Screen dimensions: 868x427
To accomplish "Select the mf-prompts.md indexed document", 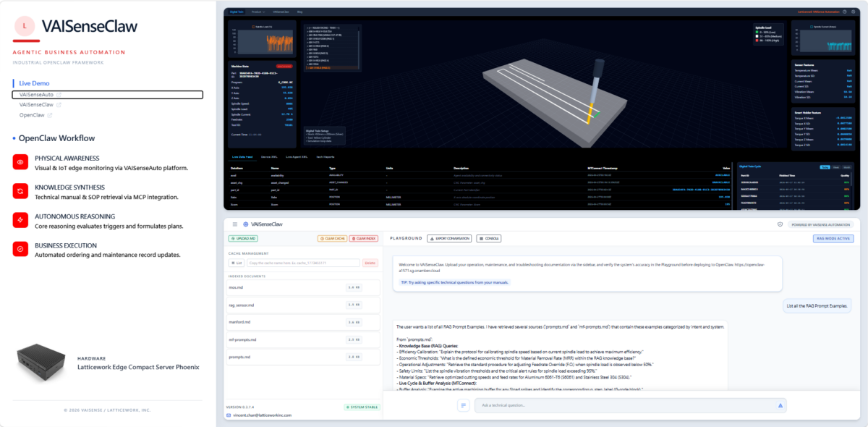I will point(303,339).
